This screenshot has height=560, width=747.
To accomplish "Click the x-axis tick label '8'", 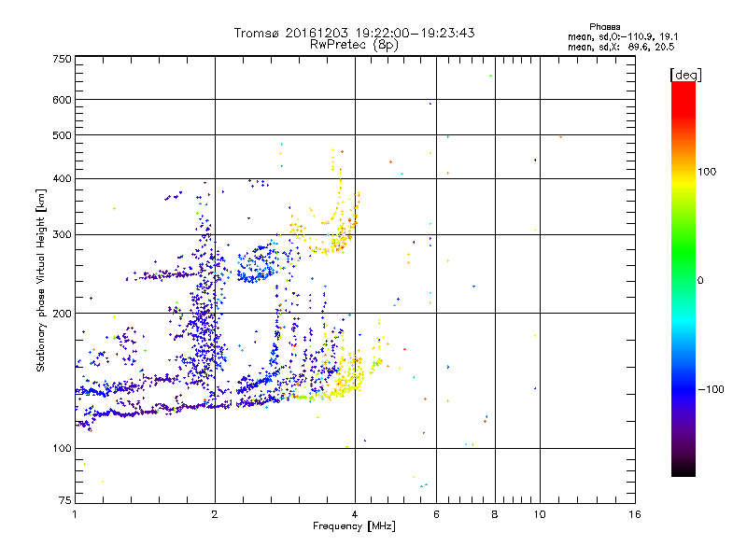I will pyautogui.click(x=495, y=514).
